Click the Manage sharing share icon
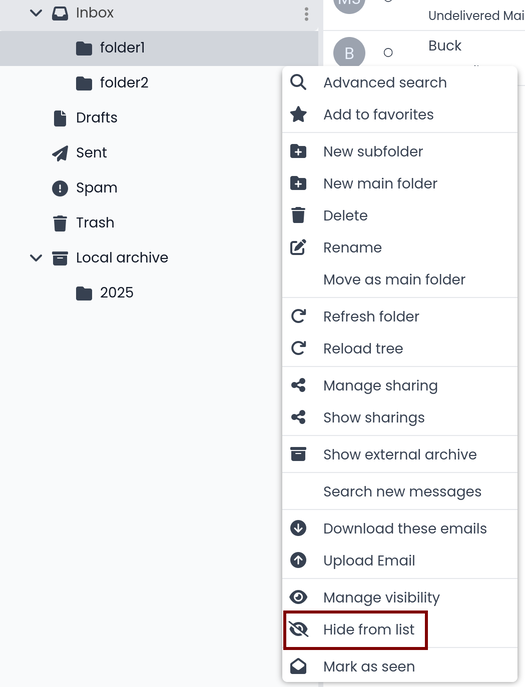This screenshot has height=687, width=525. point(298,385)
